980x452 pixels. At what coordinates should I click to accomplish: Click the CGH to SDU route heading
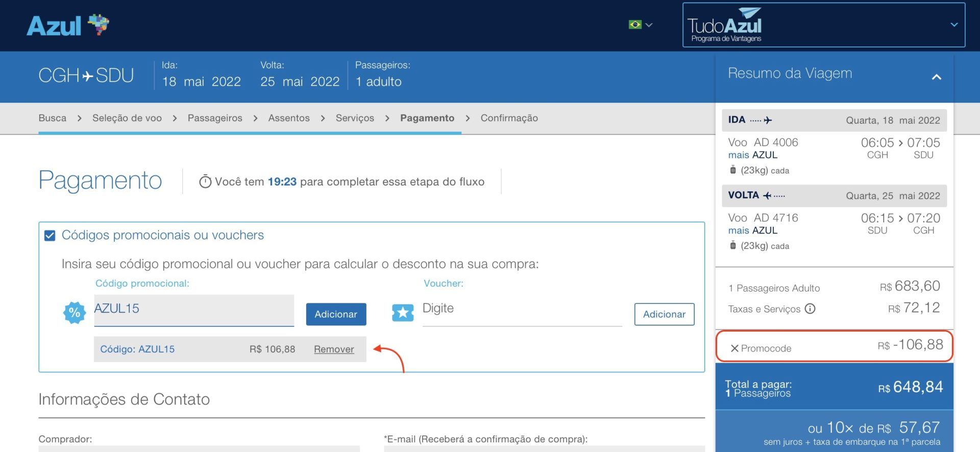click(x=86, y=76)
